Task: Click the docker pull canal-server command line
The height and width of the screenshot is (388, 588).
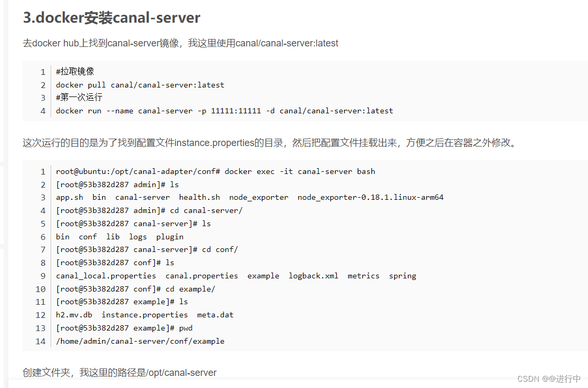Action: click(140, 85)
